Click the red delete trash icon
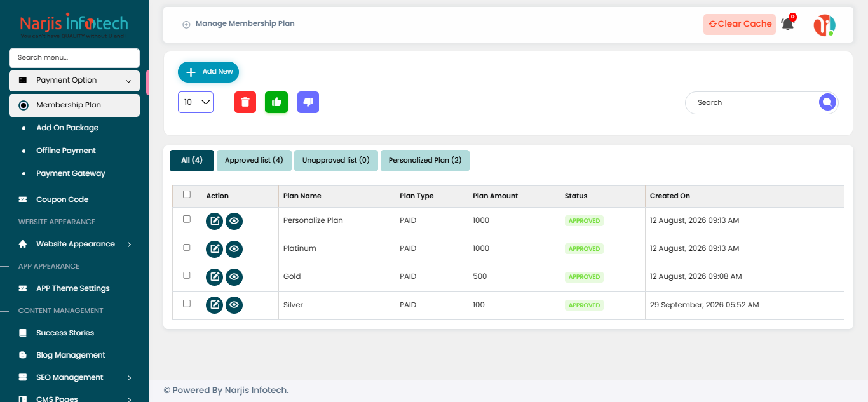868x402 pixels. (245, 102)
